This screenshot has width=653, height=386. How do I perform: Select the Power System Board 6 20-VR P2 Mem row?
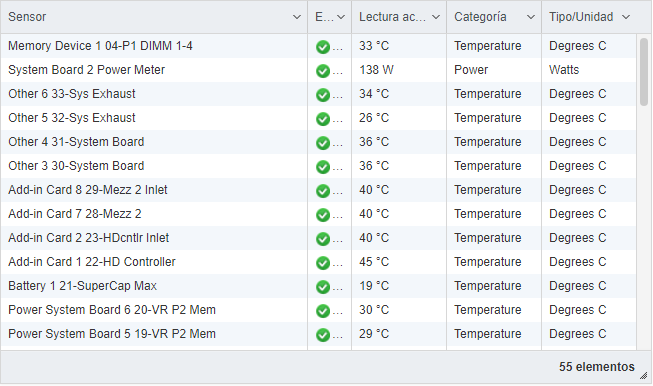[x=318, y=310]
